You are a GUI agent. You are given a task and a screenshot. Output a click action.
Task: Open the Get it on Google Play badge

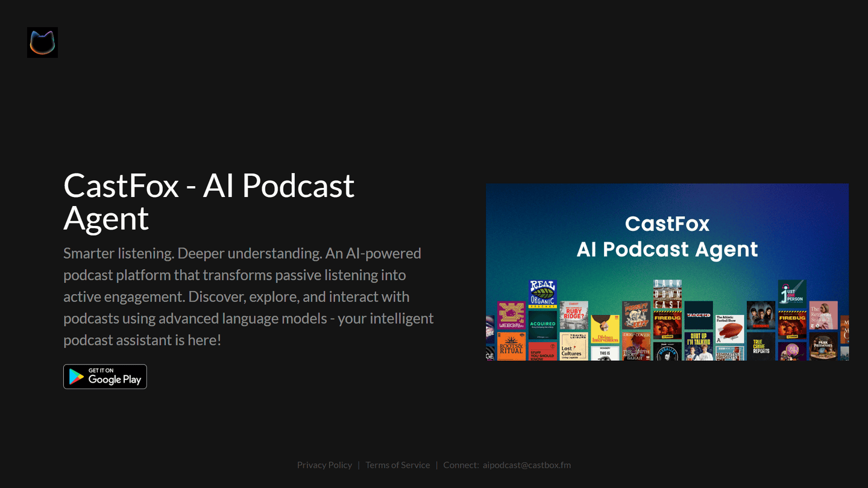(x=105, y=377)
